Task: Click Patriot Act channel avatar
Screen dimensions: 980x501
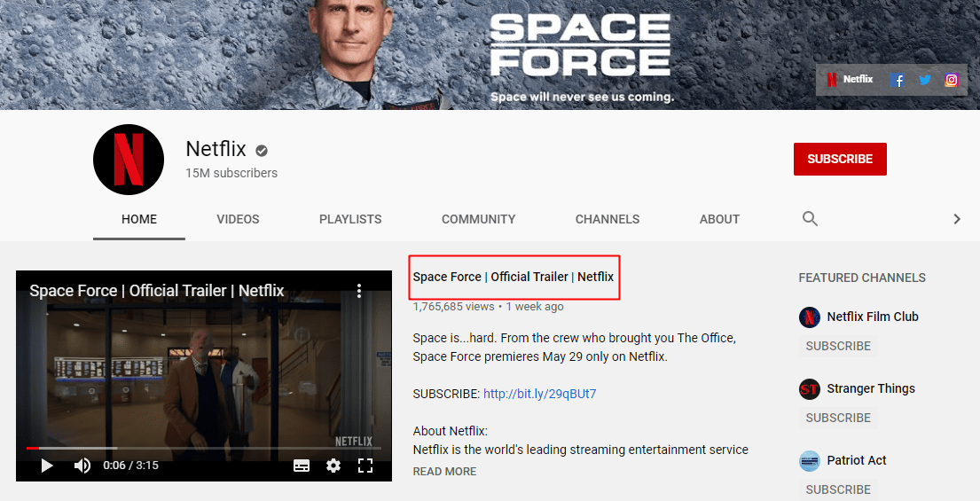Action: (810, 461)
